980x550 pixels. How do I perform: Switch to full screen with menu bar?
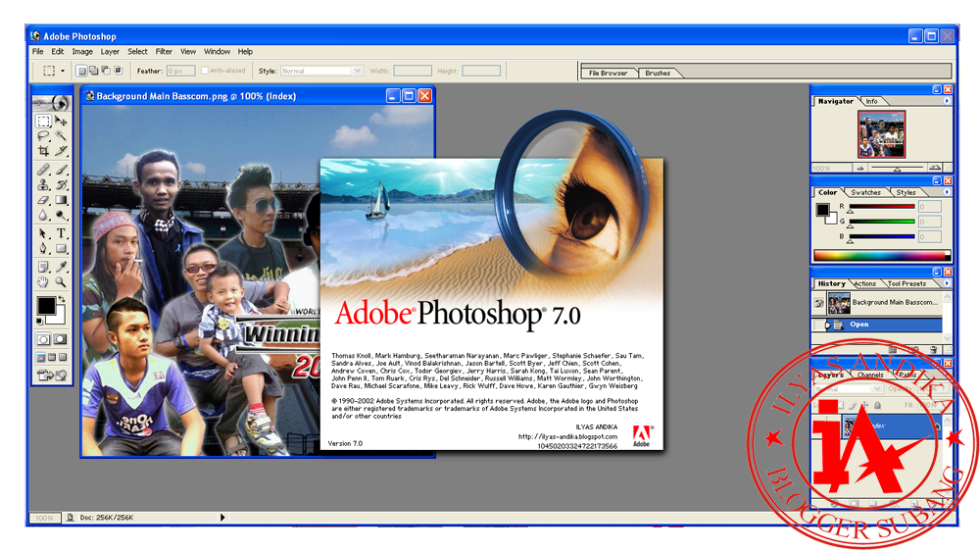[x=52, y=358]
